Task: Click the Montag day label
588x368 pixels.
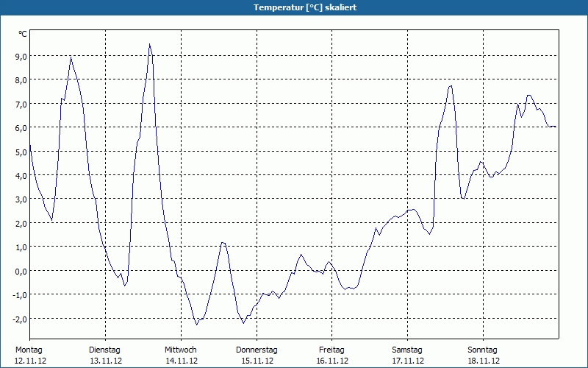Action: tap(29, 350)
